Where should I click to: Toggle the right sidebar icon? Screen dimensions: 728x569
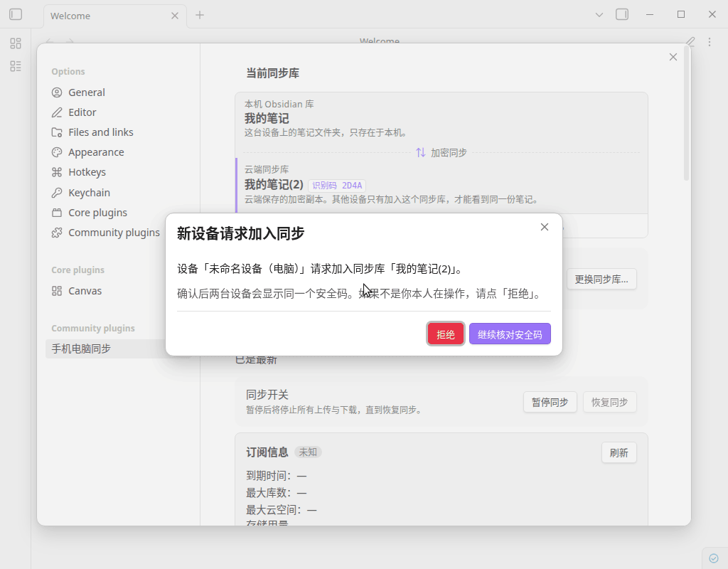(x=621, y=14)
